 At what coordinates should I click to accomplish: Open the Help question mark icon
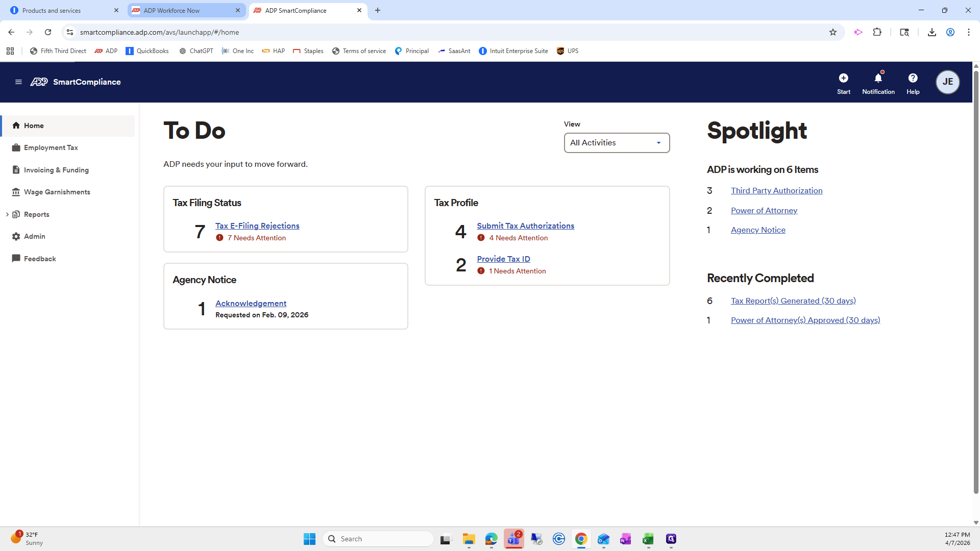[x=913, y=83]
